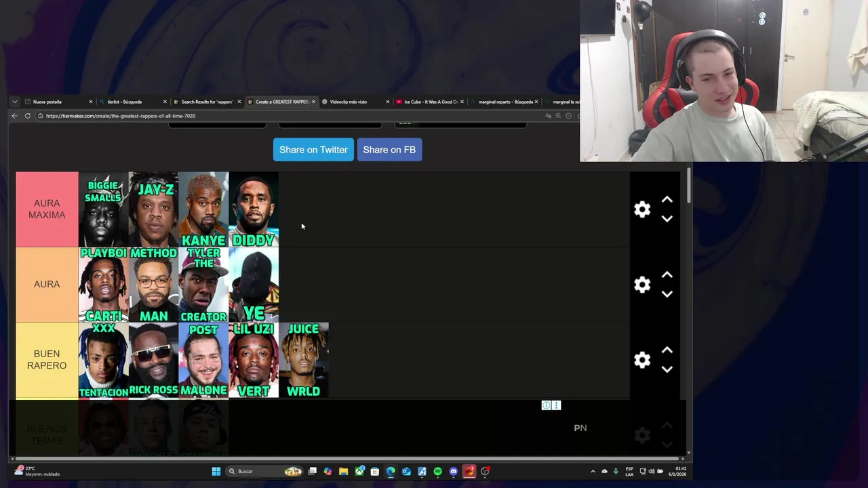
Task: Select the Biggie Smalls tile
Action: (x=103, y=209)
